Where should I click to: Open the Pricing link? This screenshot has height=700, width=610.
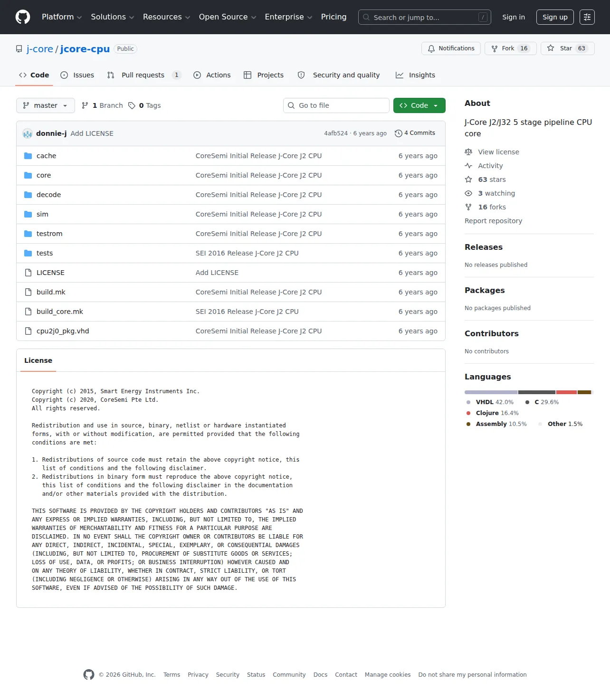pyautogui.click(x=334, y=17)
